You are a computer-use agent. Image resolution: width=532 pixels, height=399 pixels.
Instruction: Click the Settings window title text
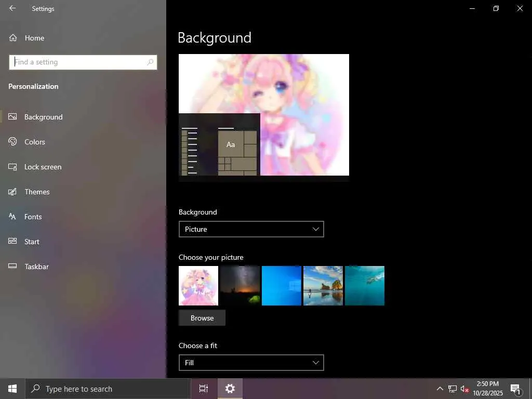click(x=43, y=8)
